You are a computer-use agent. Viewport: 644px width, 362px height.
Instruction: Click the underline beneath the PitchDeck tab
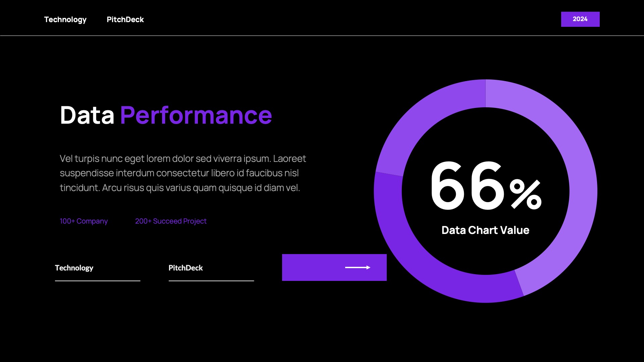pyautogui.click(x=211, y=281)
